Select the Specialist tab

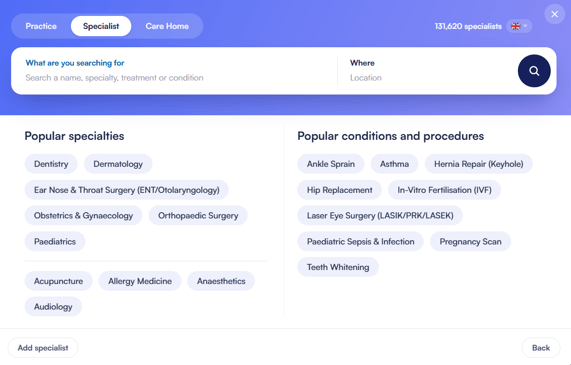(x=101, y=26)
